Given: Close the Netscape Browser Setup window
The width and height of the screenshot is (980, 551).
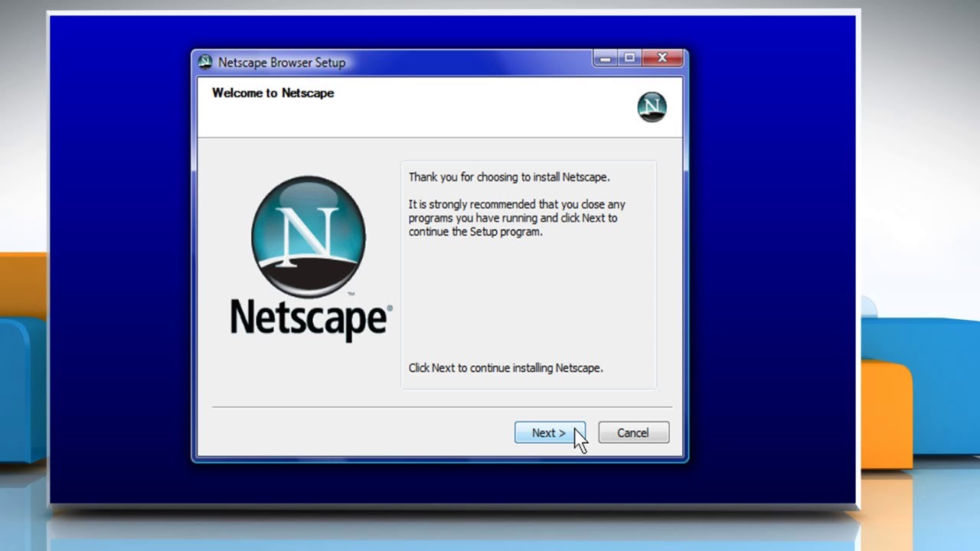Looking at the screenshot, I should tap(661, 58).
